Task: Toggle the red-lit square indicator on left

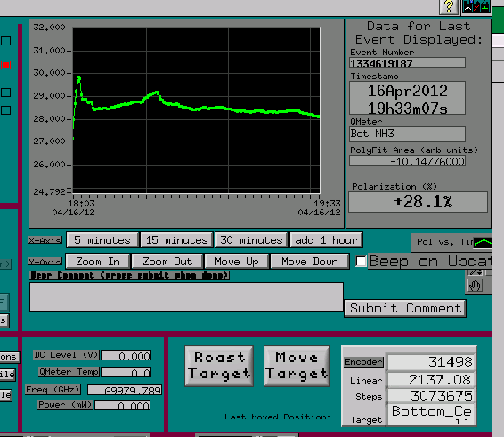Action: [x=5, y=65]
